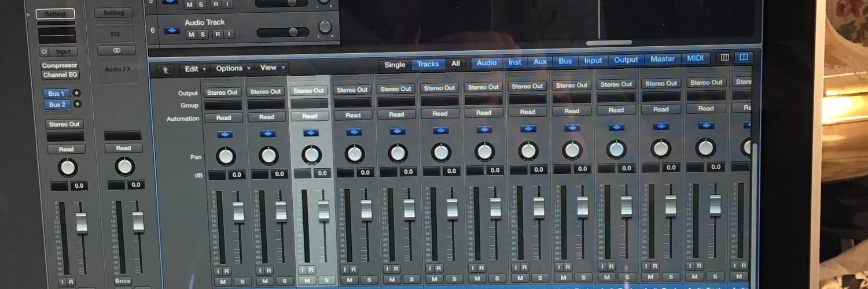Solo the highlighted mixer channel strip
This screenshot has width=868, height=289.
(x=327, y=280)
